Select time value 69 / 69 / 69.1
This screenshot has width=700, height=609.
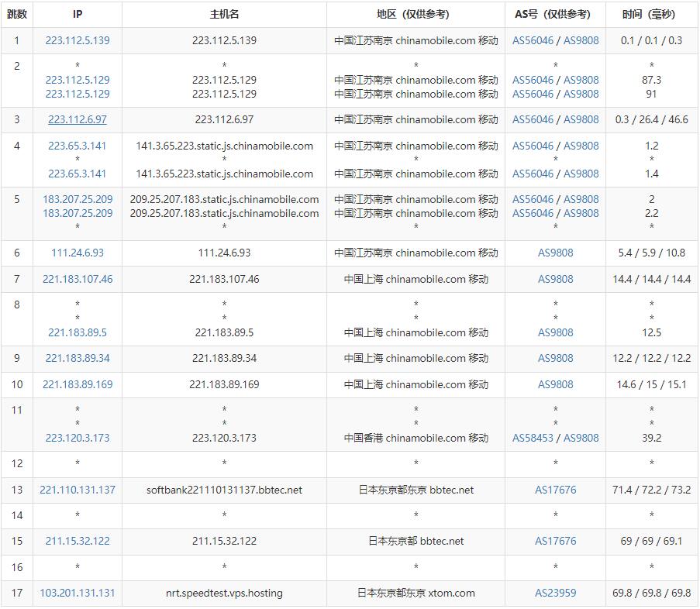click(651, 541)
